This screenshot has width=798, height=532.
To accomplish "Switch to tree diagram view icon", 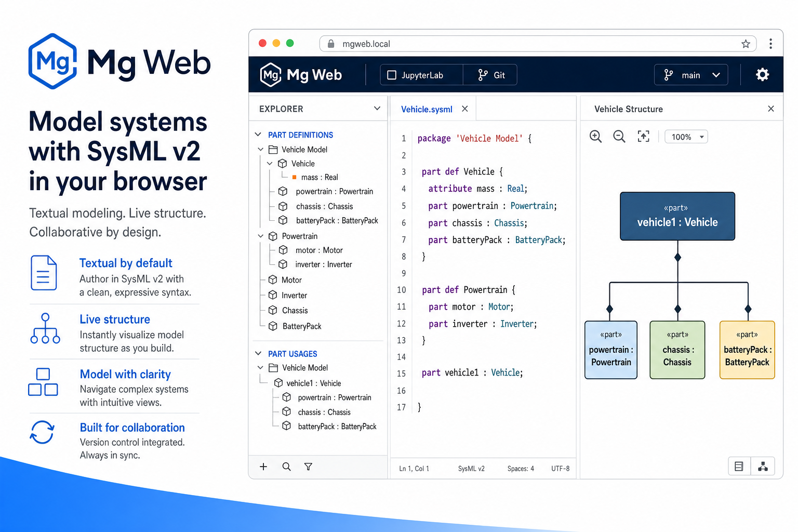I will [763, 467].
